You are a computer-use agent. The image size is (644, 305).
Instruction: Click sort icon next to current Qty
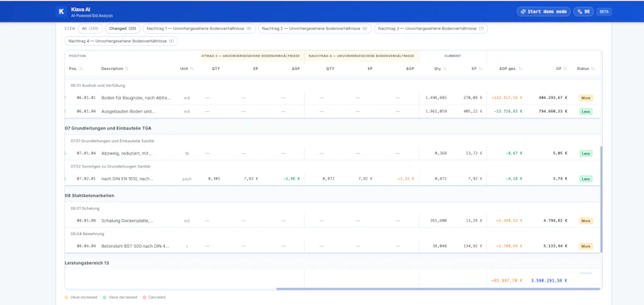445,68
